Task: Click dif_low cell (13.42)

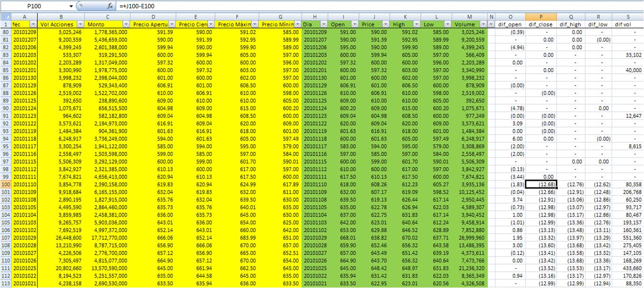Action: (x=599, y=245)
